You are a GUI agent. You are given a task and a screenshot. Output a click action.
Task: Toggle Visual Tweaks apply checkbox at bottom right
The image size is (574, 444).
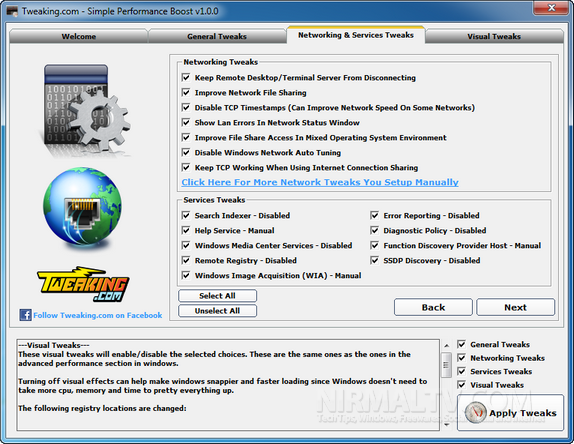point(462,385)
